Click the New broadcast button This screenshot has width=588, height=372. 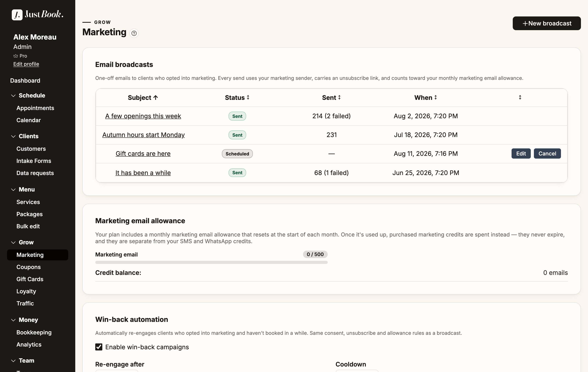coord(546,23)
